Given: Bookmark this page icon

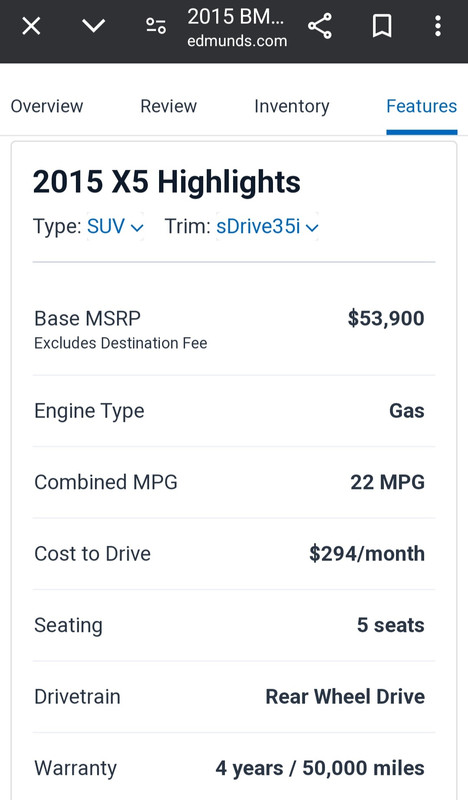Looking at the screenshot, I should point(382,26).
